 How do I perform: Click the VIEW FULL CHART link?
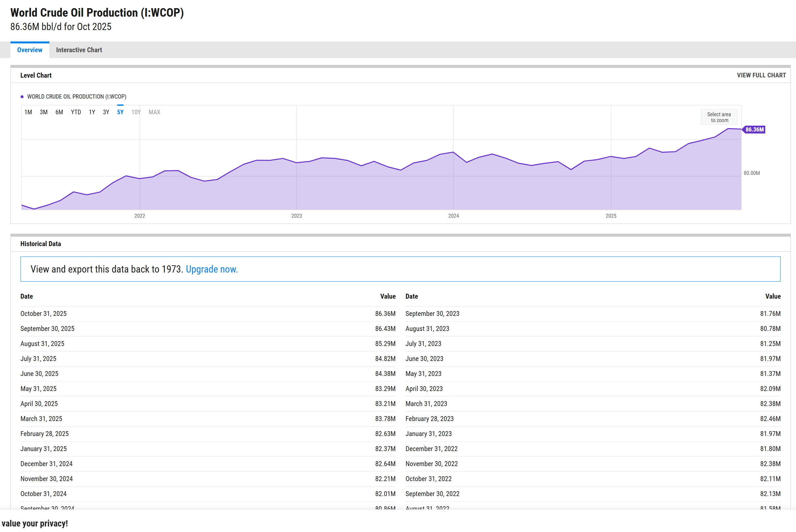[761, 75]
